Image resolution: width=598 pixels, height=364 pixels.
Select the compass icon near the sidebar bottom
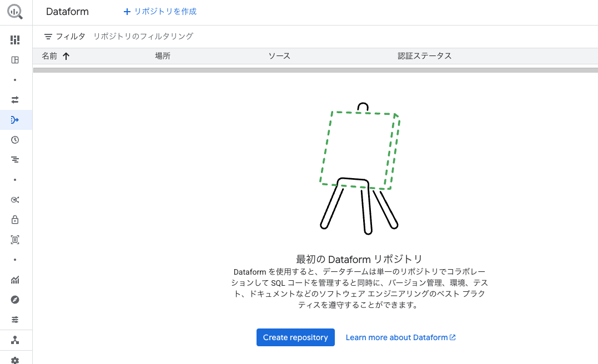click(15, 300)
